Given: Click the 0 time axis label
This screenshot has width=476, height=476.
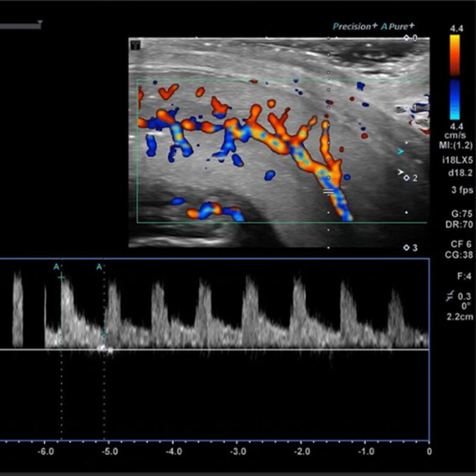Looking at the screenshot, I should pos(429,452).
